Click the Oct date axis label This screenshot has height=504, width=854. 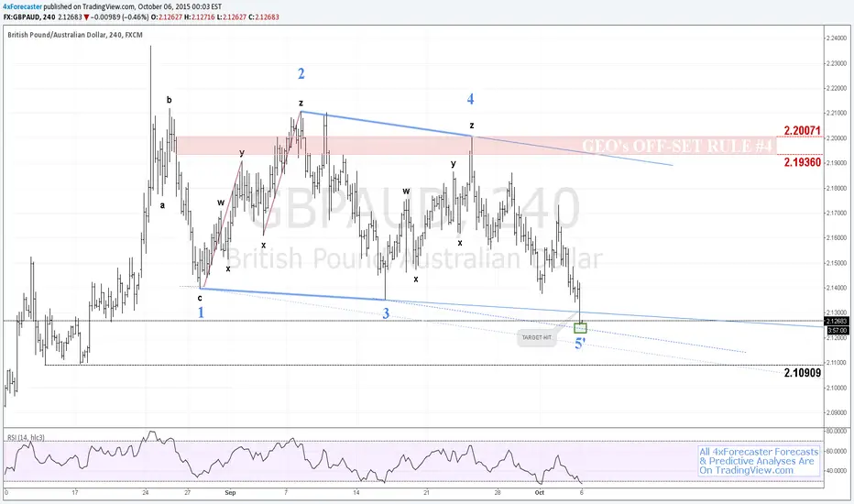pyautogui.click(x=539, y=493)
